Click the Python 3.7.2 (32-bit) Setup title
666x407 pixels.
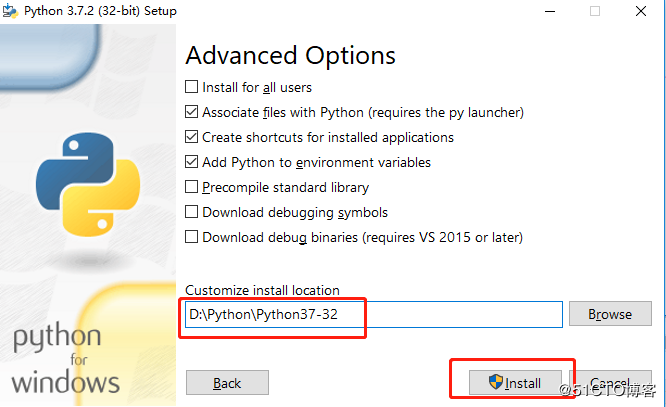click(100, 11)
